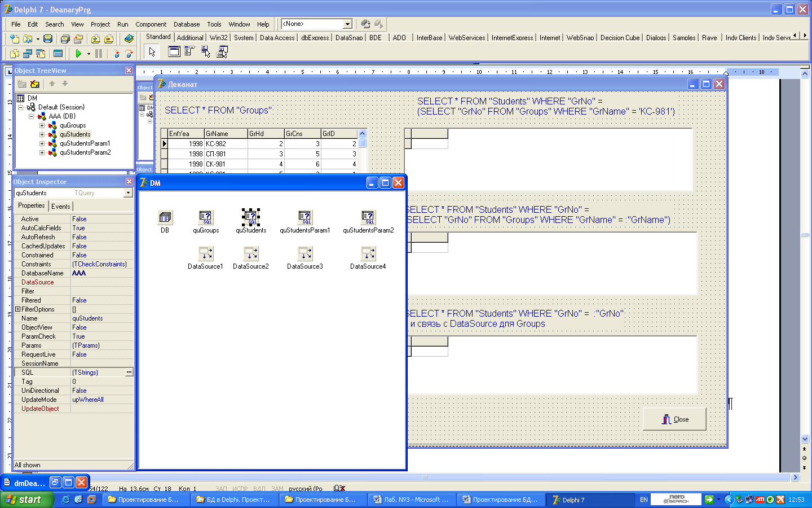This screenshot has width=812, height=508.
Task: Click the Windows start button
Action: (27, 500)
